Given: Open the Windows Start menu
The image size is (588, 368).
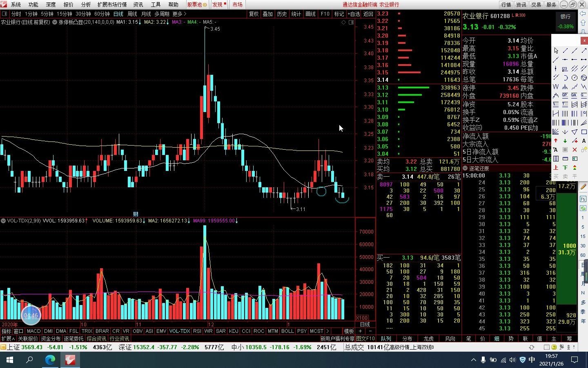Looking at the screenshot, I should pyautogui.click(x=10, y=360).
